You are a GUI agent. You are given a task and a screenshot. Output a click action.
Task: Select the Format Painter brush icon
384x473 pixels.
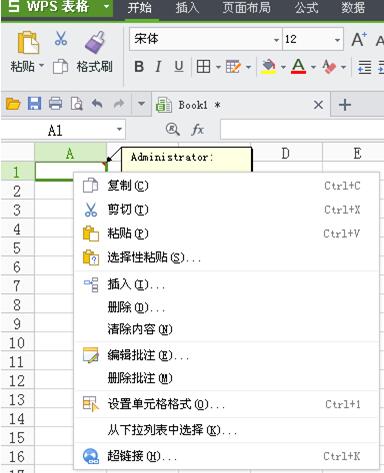(95, 42)
